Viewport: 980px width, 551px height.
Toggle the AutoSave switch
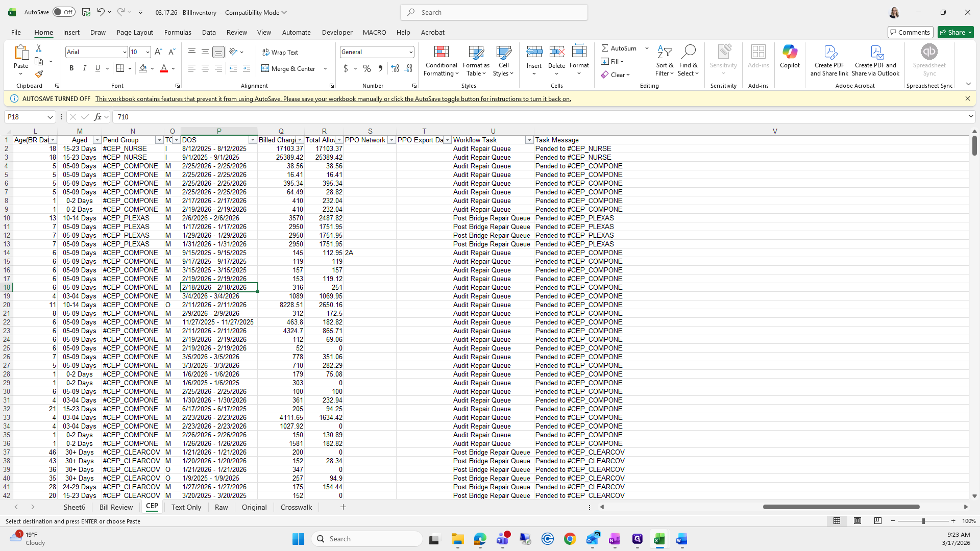64,12
